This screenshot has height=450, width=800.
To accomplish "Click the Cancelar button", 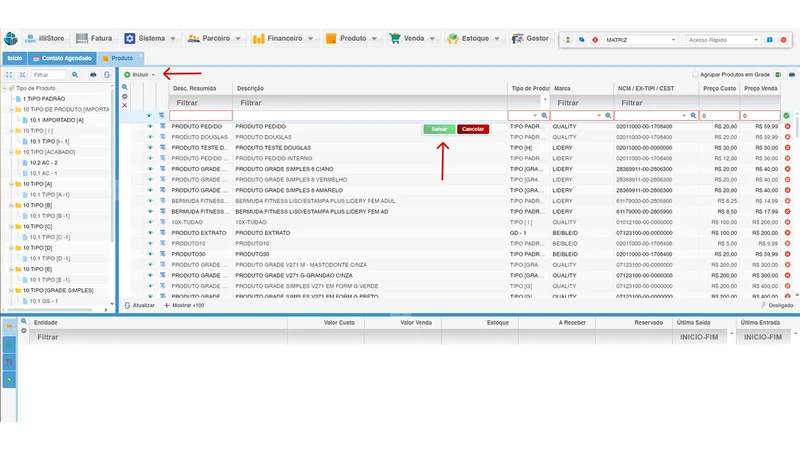I will [x=473, y=129].
